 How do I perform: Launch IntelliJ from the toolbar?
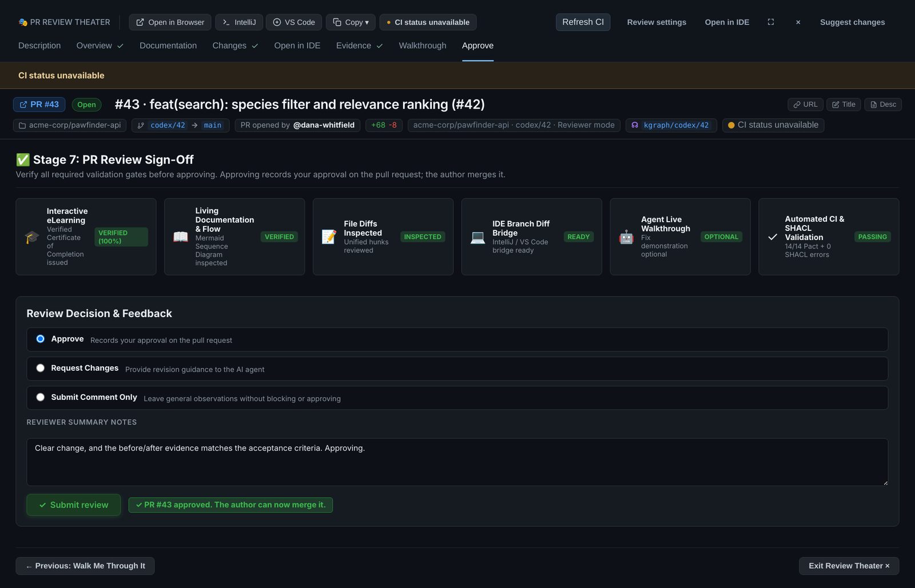[239, 22]
